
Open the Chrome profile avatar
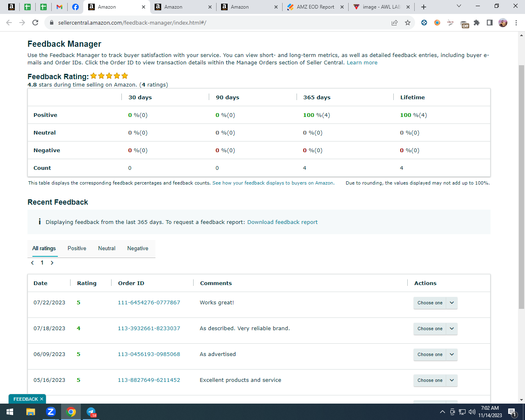503,23
